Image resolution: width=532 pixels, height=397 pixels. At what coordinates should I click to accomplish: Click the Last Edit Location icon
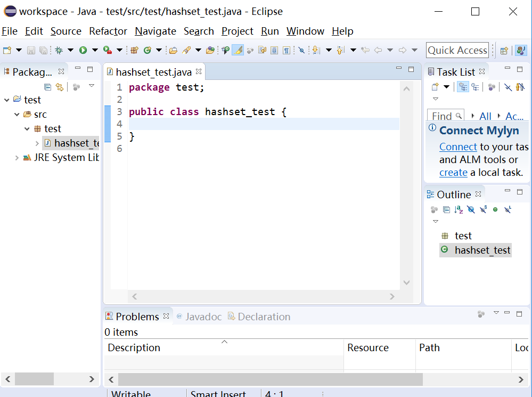[365, 50]
